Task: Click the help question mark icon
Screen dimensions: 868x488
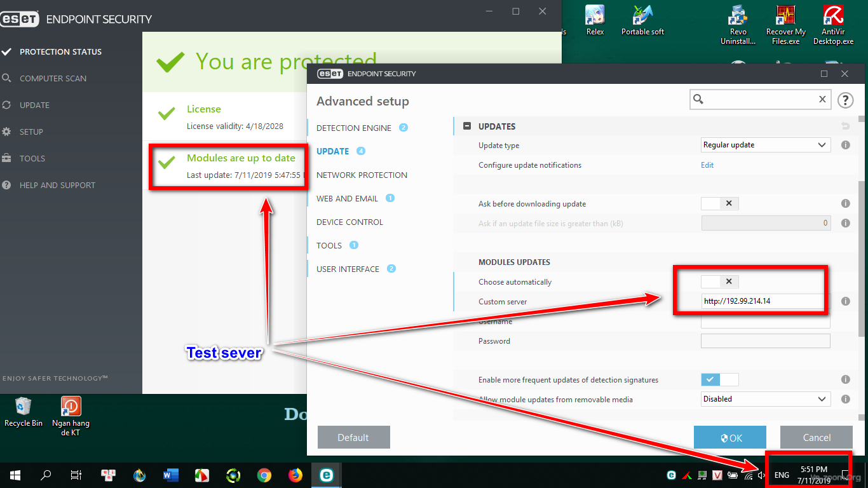Action: [x=845, y=100]
